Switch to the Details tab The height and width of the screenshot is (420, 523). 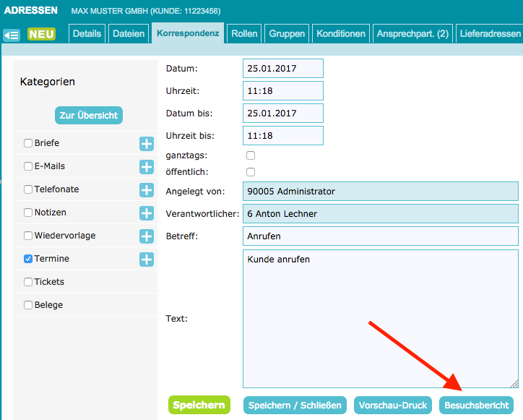pyautogui.click(x=87, y=34)
